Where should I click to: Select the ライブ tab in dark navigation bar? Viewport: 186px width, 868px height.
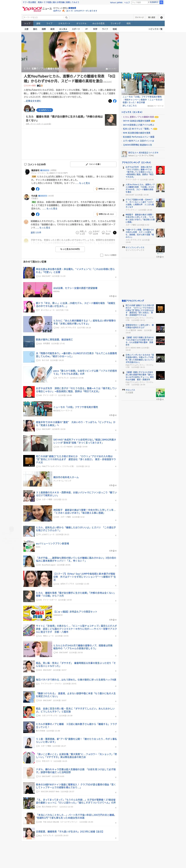pyautogui.click(x=49, y=24)
